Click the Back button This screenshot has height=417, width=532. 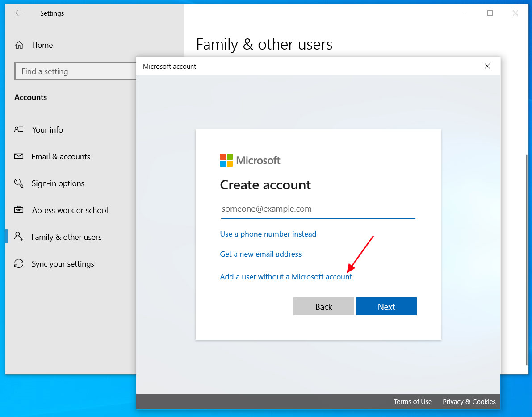pos(323,306)
